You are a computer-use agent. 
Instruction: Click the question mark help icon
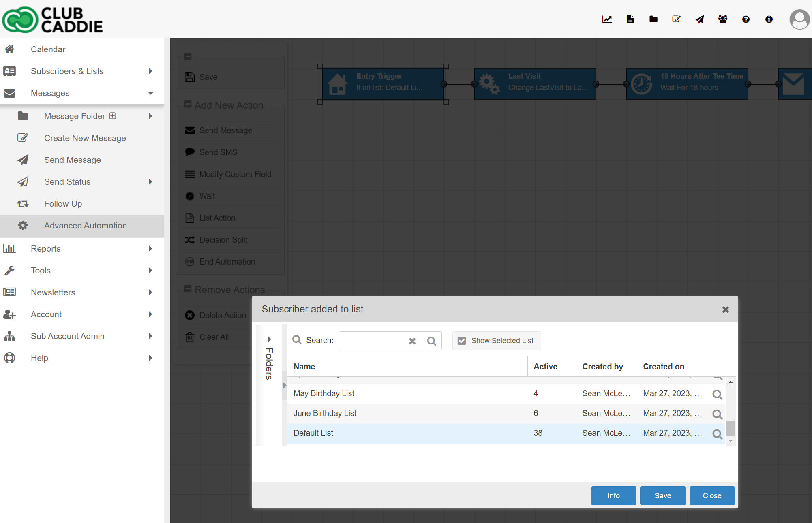pos(746,19)
